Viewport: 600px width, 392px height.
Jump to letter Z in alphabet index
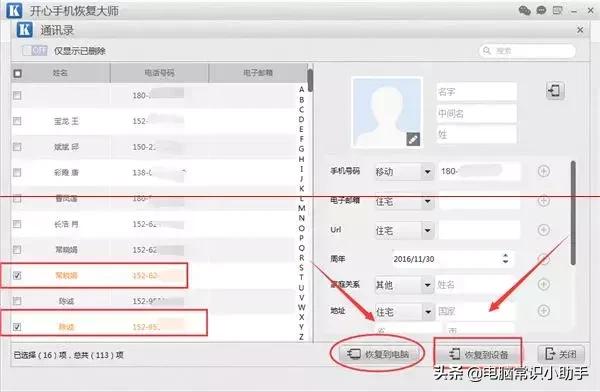tap(302, 337)
